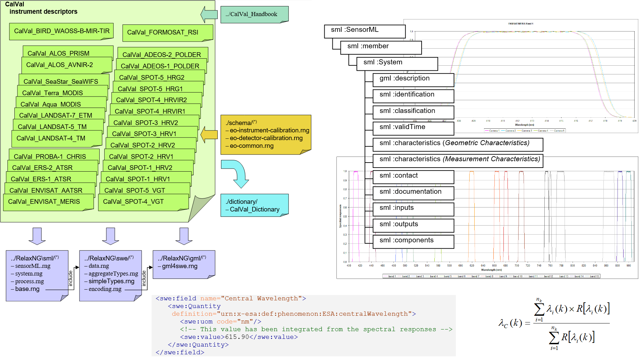
Task: Select CalVal_SPOT-5_VGT descriptor
Action: pyautogui.click(x=145, y=190)
